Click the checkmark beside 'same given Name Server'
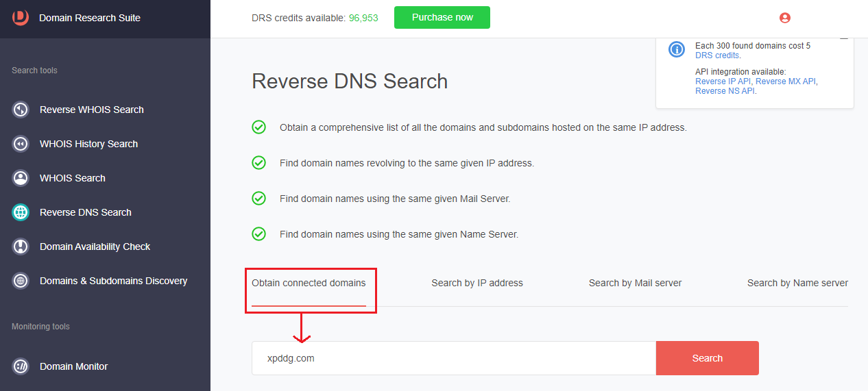 pos(258,234)
